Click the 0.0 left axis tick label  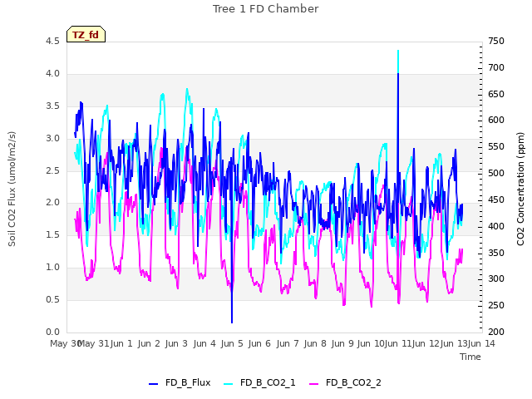[52, 332]
